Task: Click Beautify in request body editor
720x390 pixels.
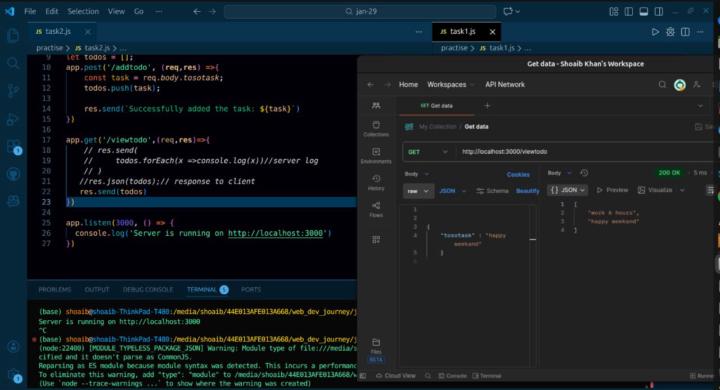Action: pyautogui.click(x=528, y=191)
